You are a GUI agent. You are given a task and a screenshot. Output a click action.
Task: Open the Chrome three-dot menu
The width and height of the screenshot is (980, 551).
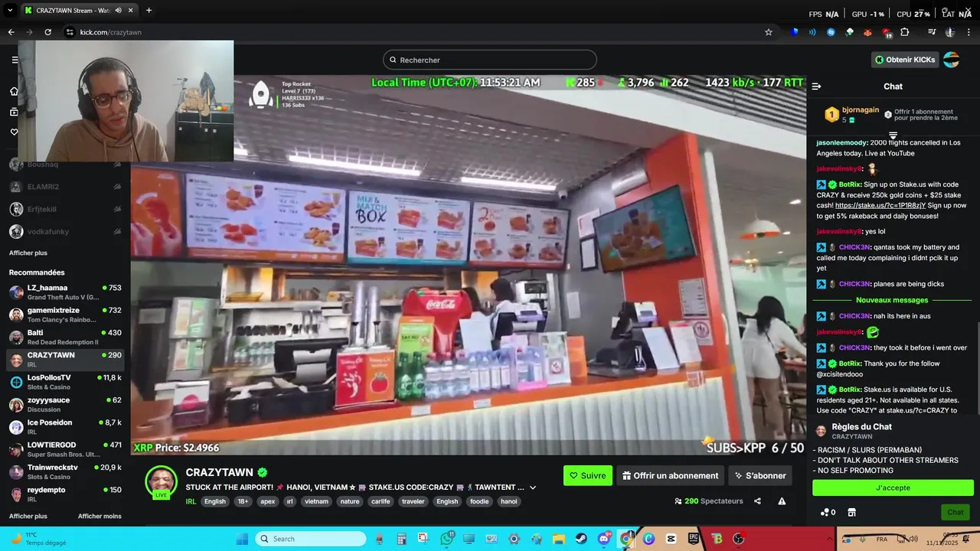tap(969, 32)
